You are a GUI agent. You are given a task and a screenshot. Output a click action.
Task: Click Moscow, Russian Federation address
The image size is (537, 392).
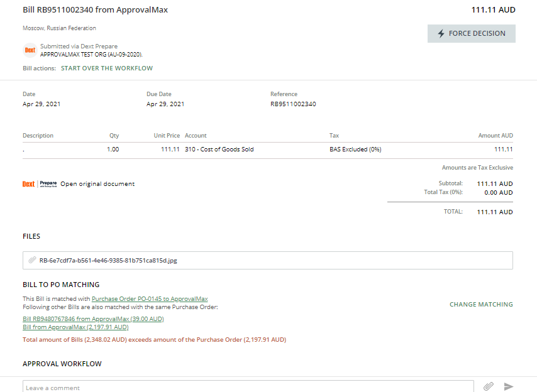click(x=59, y=28)
